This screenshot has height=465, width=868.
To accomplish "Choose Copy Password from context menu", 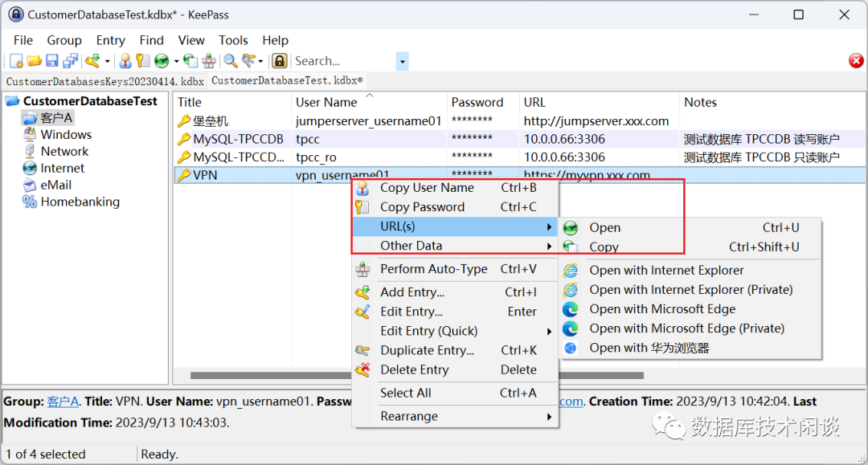I will pos(455,207).
